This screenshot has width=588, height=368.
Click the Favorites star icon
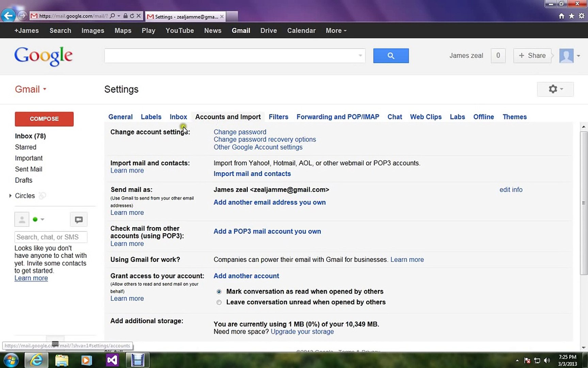coord(571,16)
